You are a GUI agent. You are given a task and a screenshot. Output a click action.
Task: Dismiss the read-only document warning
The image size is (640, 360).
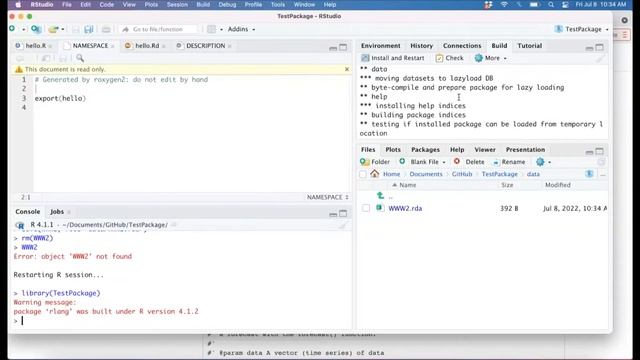point(347,69)
